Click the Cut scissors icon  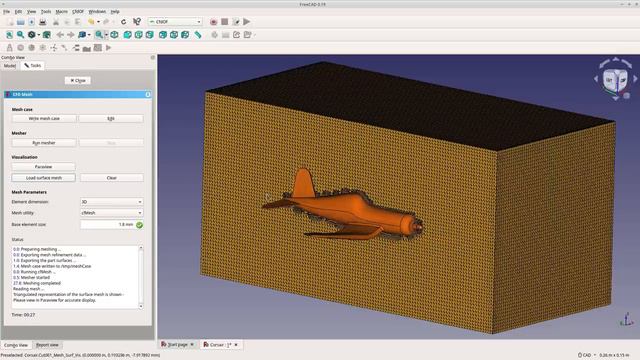click(56, 22)
